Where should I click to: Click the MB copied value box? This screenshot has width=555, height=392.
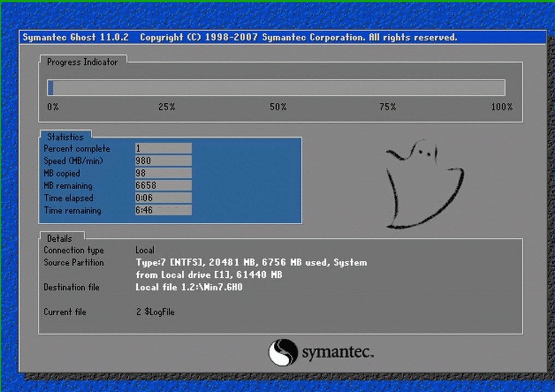(163, 173)
